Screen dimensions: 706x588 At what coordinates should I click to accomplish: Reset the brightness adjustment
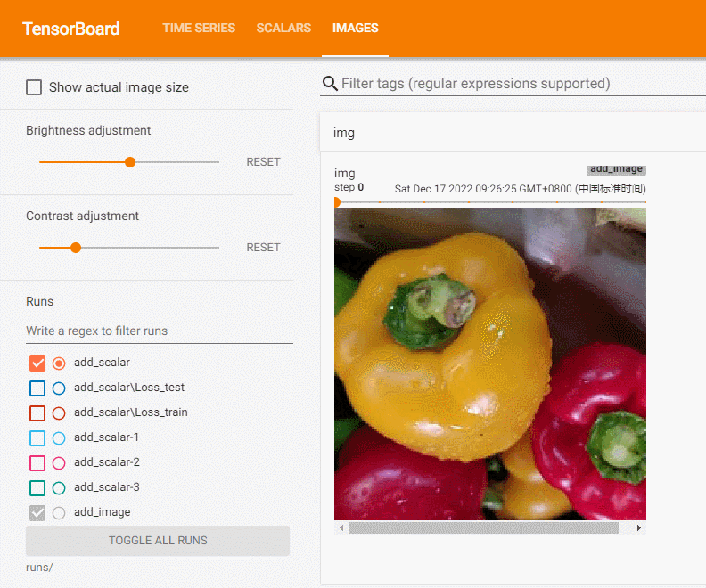coord(263,162)
